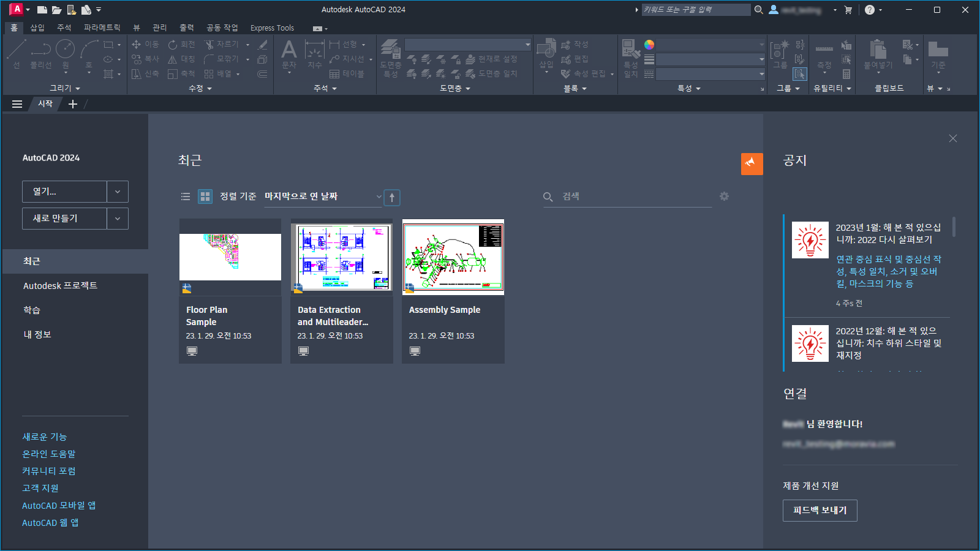
Task: Open the AutoCAD 모바일 앱 link
Action: 59,505
